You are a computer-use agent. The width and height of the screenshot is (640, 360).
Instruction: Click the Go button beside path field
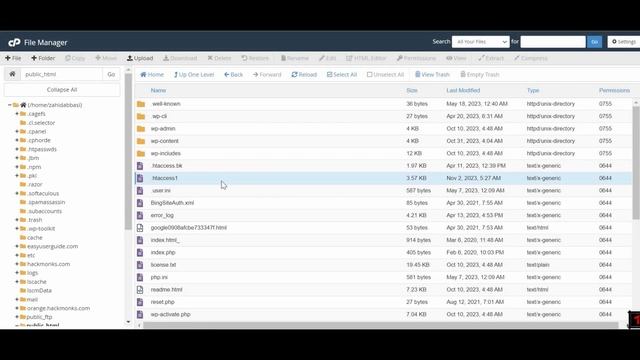pos(111,74)
